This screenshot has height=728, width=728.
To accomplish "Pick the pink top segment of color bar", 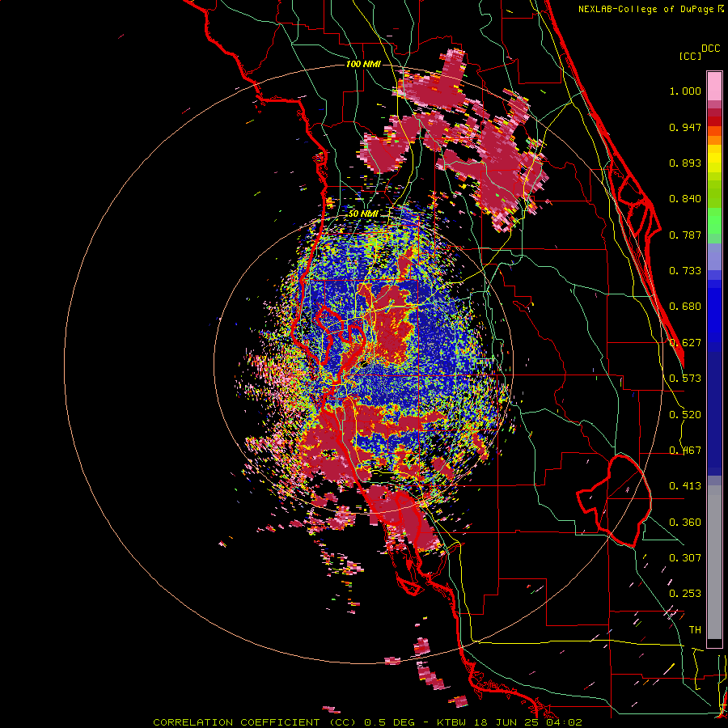I will tap(714, 86).
